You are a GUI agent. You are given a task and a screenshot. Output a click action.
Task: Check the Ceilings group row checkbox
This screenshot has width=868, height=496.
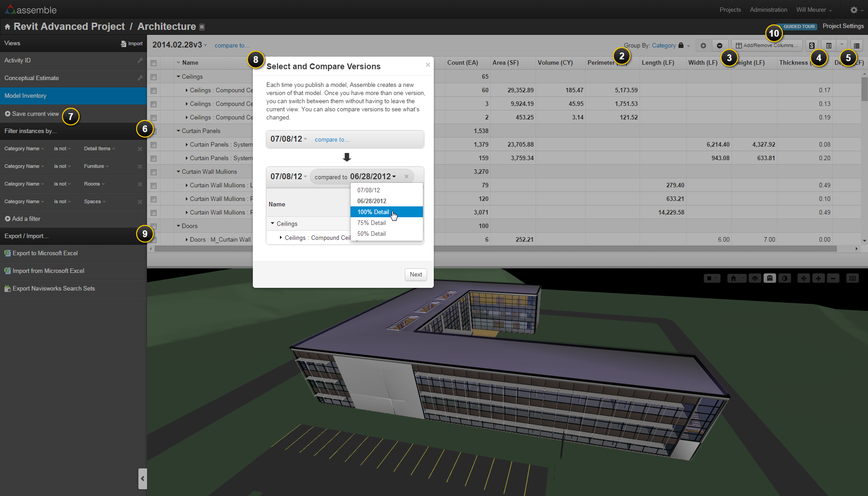pyautogui.click(x=154, y=77)
